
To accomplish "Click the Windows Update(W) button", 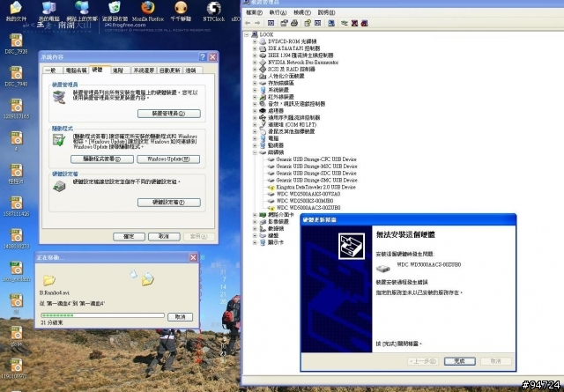I will (x=168, y=159).
